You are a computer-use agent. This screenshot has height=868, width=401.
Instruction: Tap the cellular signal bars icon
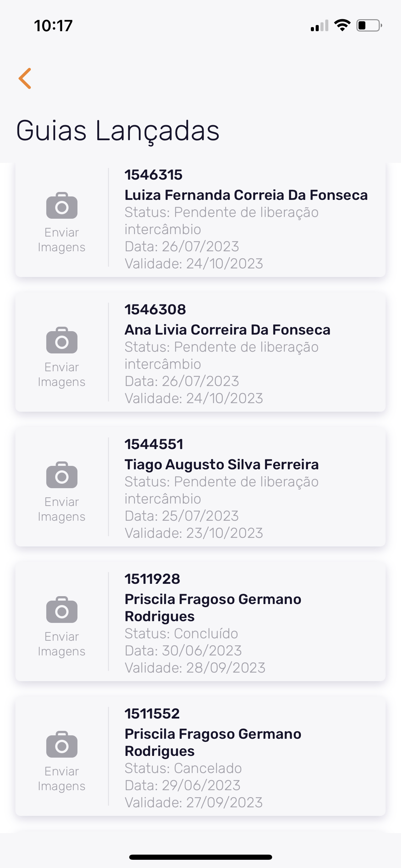tap(319, 26)
